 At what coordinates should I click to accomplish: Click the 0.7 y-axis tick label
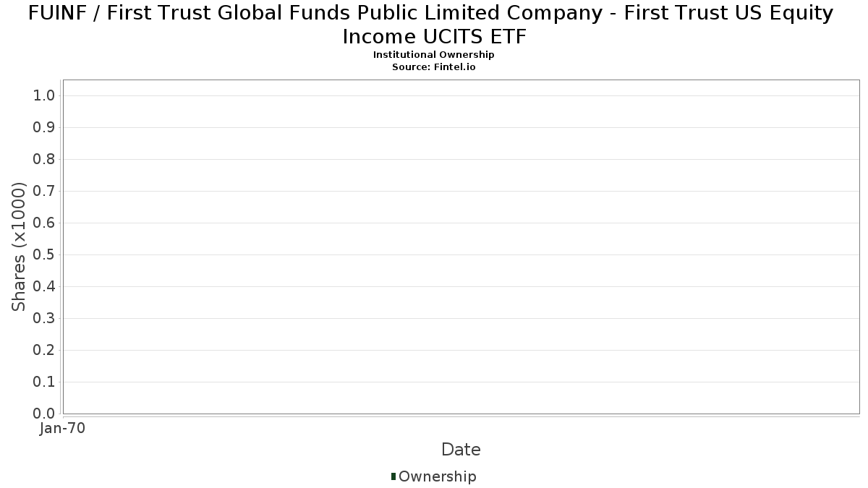45,192
